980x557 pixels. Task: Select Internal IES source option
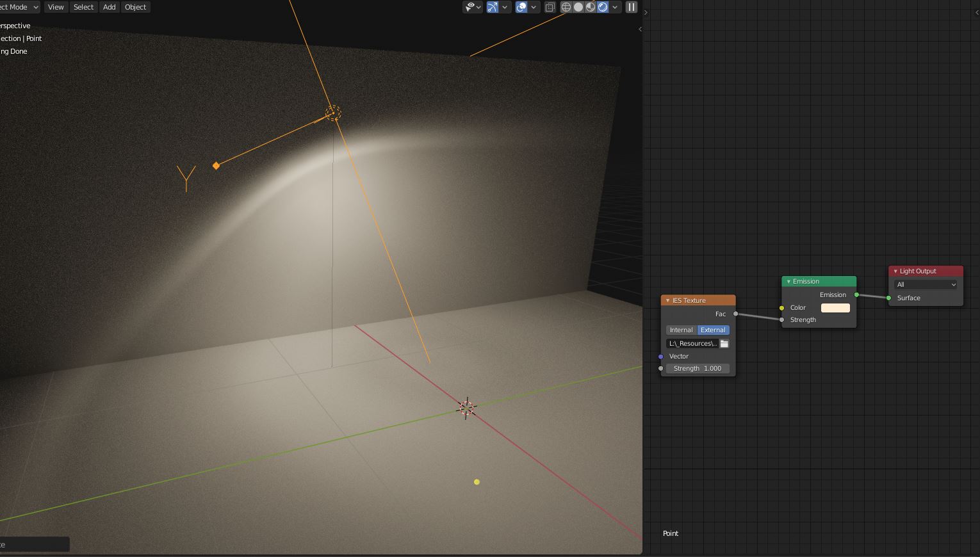pyautogui.click(x=682, y=330)
